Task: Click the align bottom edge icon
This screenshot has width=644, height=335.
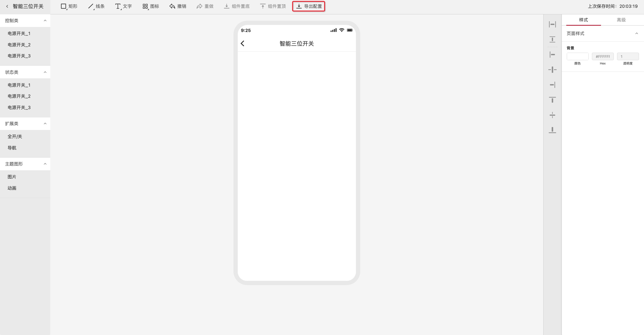Action: point(552,130)
